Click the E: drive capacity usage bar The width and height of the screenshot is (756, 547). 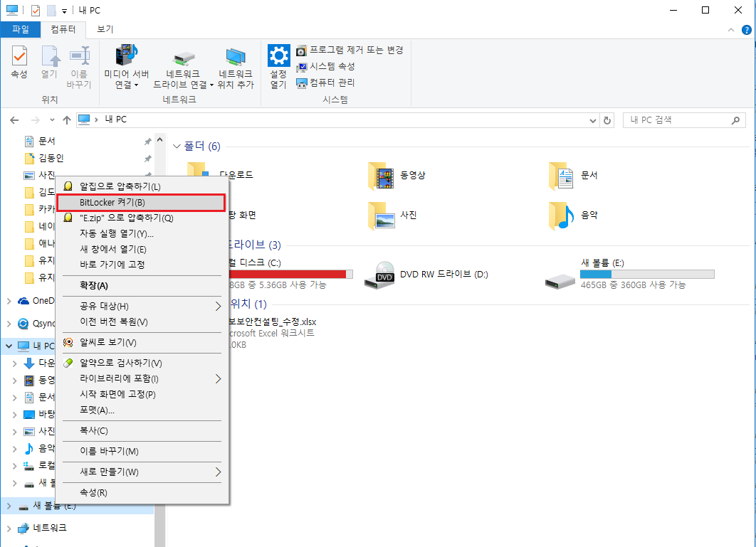coord(646,273)
